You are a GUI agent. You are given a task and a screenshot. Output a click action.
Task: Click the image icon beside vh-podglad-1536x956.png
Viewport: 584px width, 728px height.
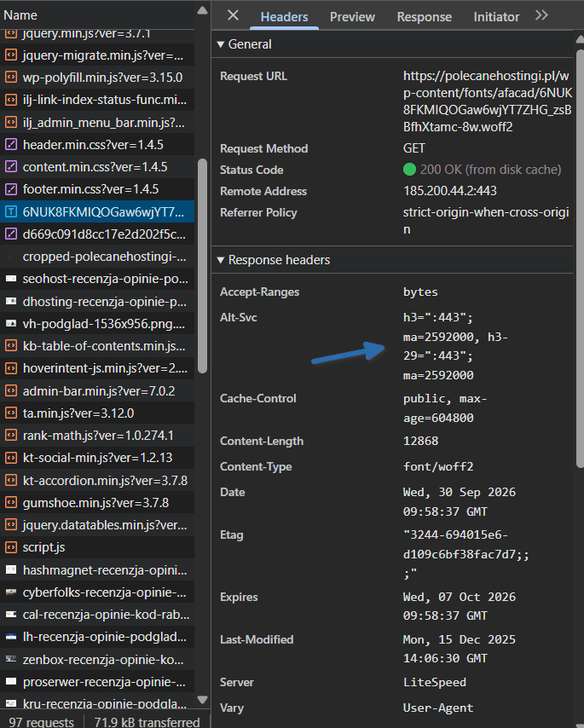[11, 323]
